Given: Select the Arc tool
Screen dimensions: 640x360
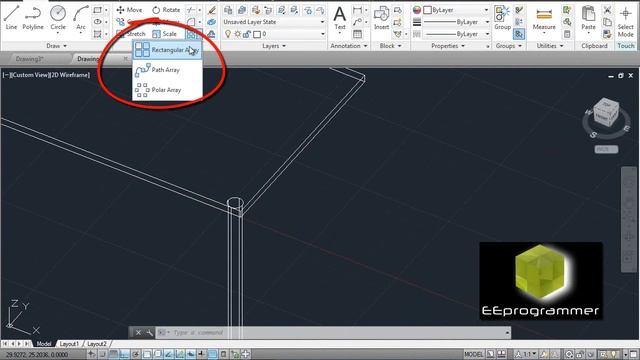Looking at the screenshot, I should pyautogui.click(x=81, y=17).
